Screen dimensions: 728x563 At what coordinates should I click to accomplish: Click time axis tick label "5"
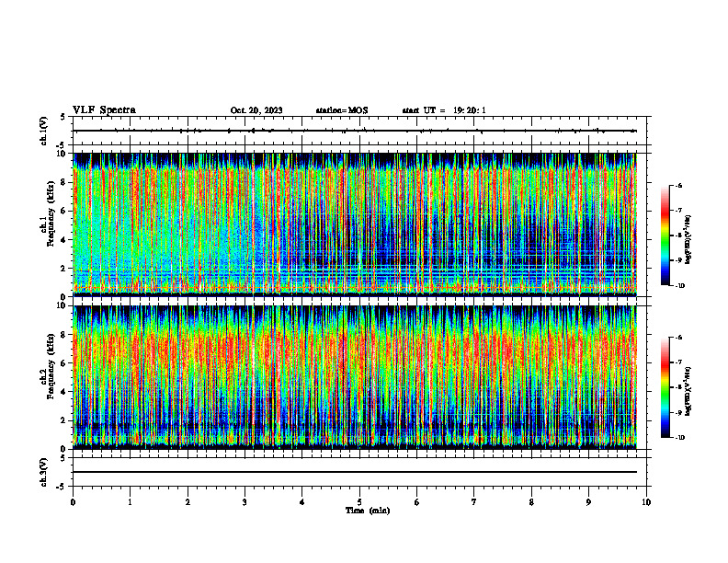359,502
